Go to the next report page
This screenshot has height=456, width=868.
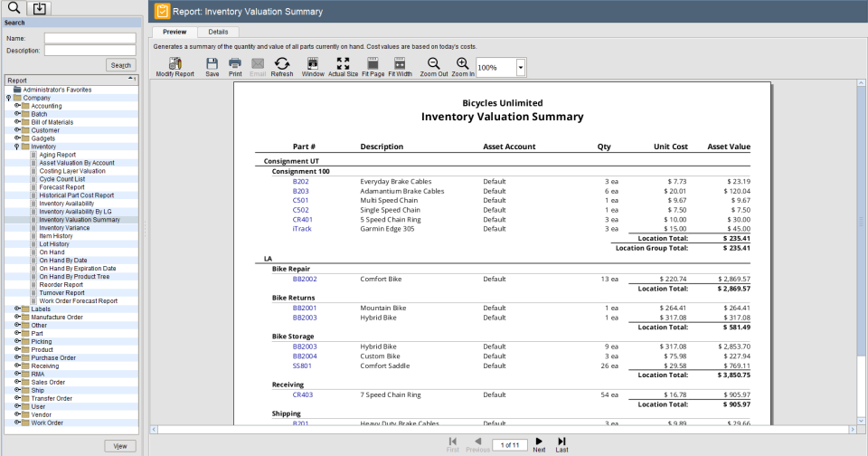539,442
